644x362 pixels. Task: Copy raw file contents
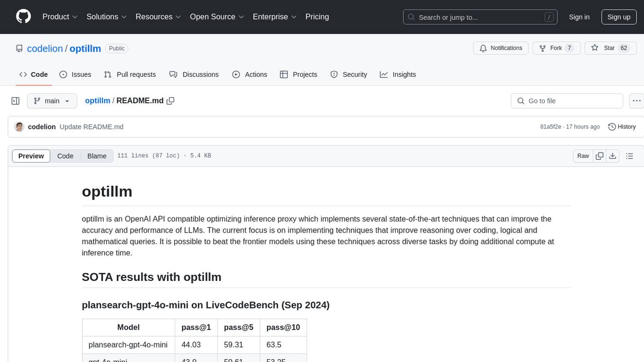click(x=600, y=156)
